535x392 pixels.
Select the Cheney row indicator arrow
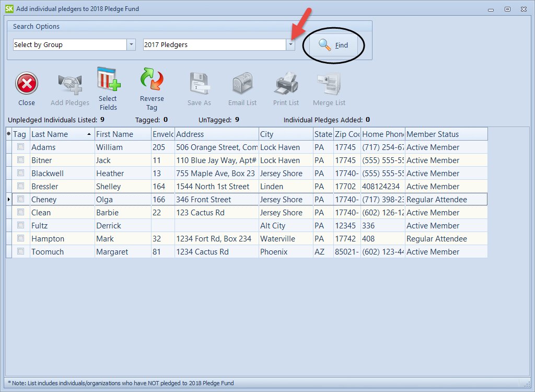click(x=8, y=199)
